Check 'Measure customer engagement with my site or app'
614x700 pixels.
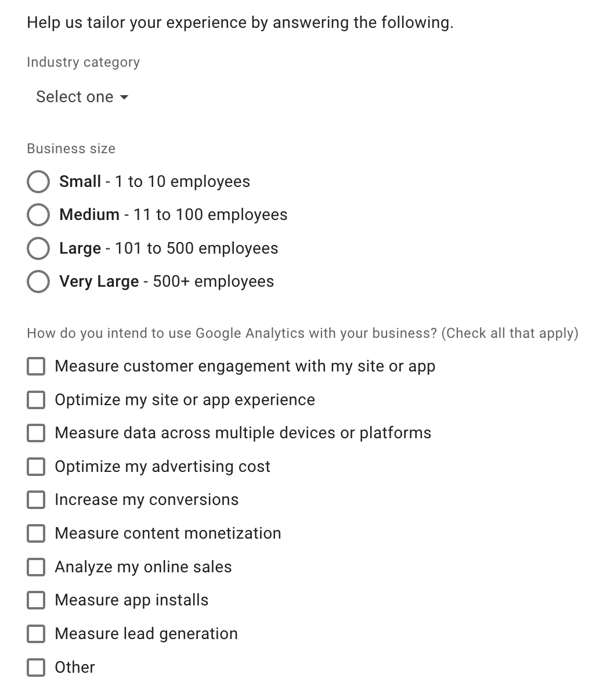[36, 366]
